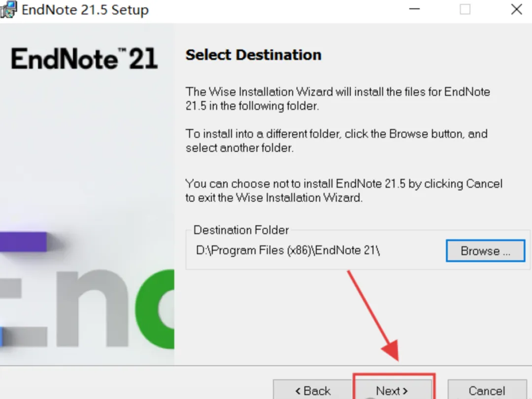Click the EndNote 21.5 Setup title text
Screen dimensions: 532x399
pos(85,9)
